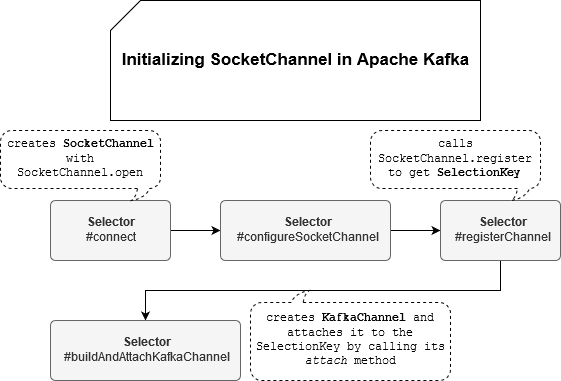The width and height of the screenshot is (561, 381).
Task: Select the Selector #buildAndAttachKafkaChannel node
Action: (x=145, y=350)
